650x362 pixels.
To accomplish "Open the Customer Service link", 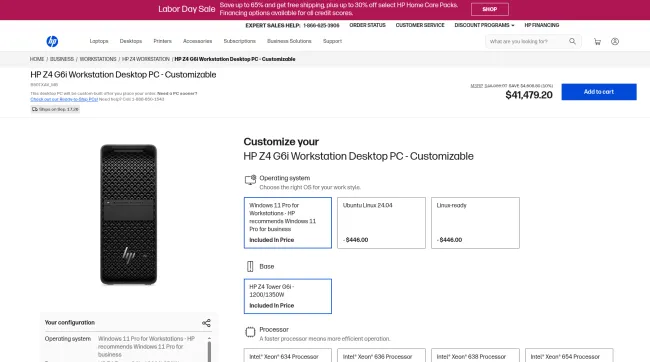I will click(420, 25).
